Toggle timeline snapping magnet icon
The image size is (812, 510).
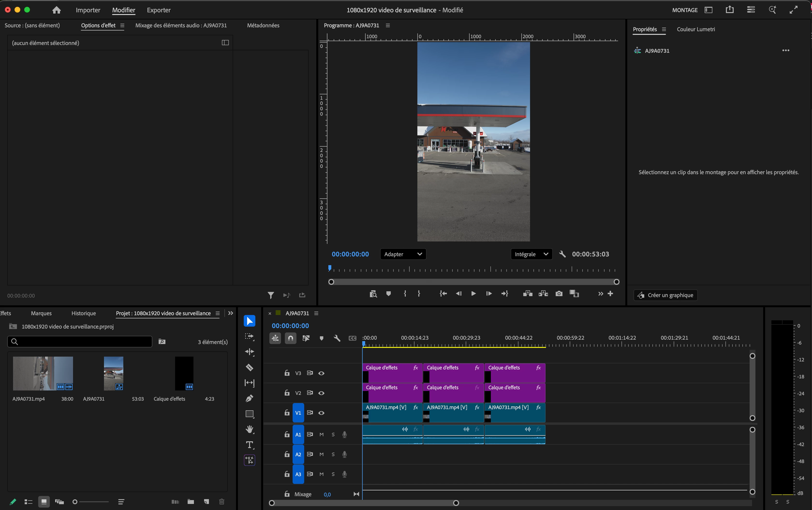[291, 338]
